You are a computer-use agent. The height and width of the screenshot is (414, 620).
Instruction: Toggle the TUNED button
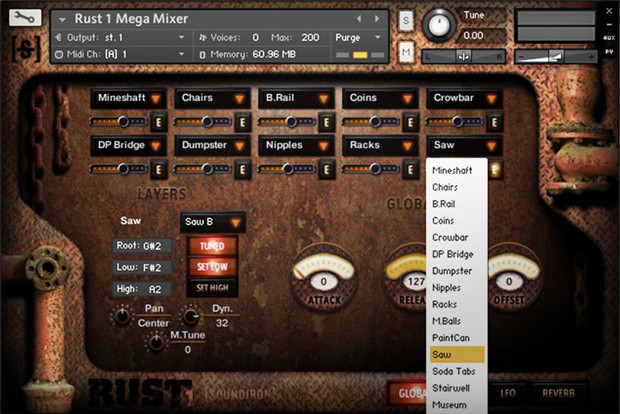click(x=212, y=246)
